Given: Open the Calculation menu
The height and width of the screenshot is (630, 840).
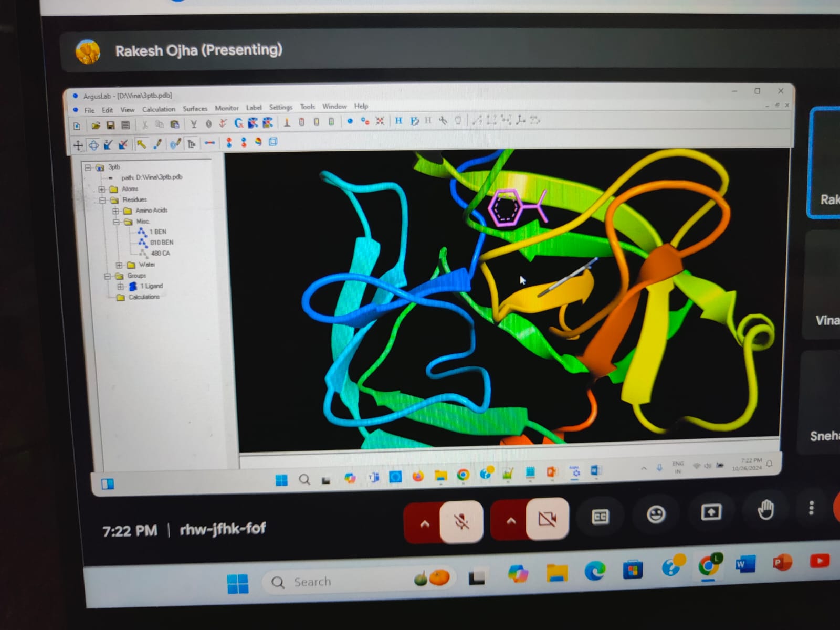Looking at the screenshot, I should point(159,109).
